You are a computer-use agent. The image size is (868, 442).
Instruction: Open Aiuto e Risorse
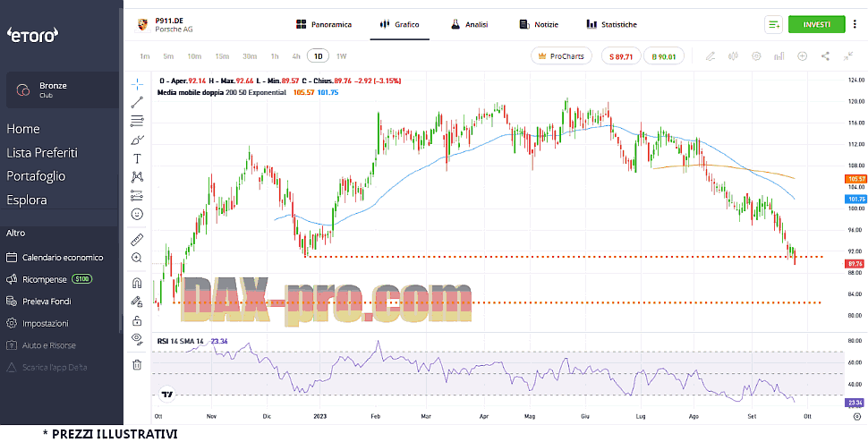point(41,345)
